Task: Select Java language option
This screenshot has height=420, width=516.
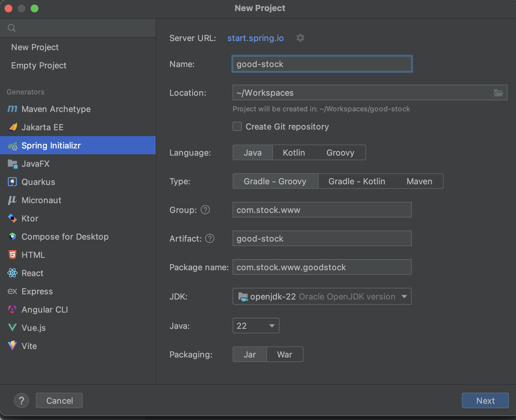Action: 253,152
